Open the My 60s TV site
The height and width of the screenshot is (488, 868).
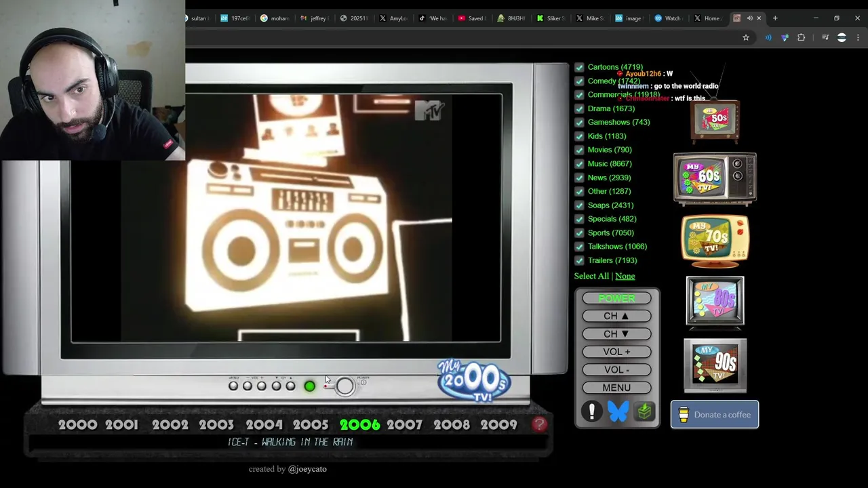[715, 178]
